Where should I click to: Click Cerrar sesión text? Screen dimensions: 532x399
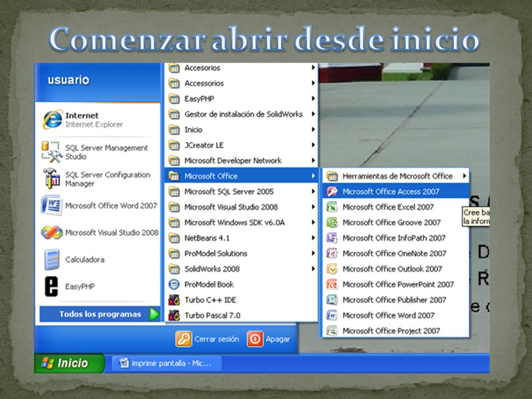click(x=217, y=339)
